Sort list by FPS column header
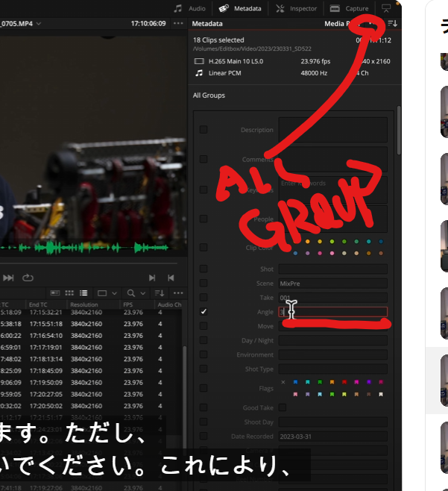 [128, 304]
